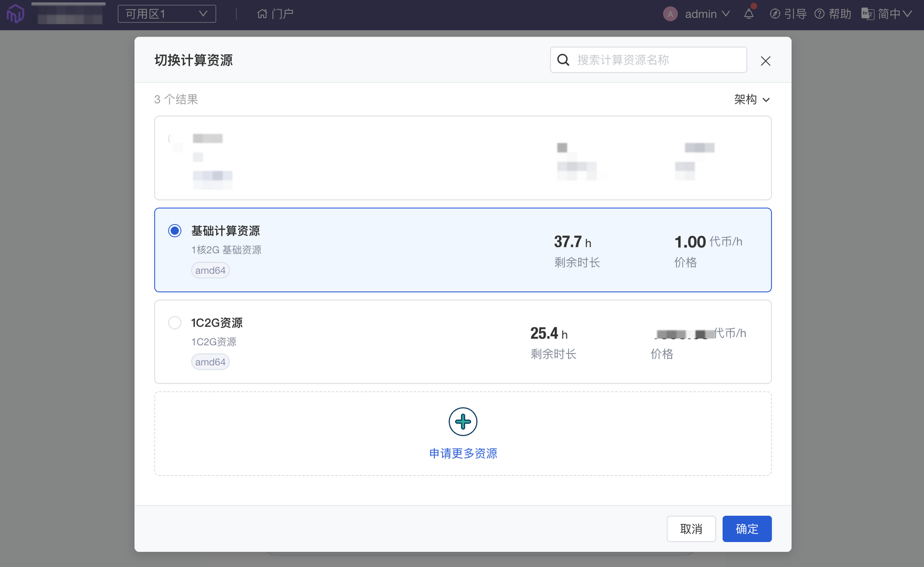The height and width of the screenshot is (567, 924).
Task: Click the green plus circle icon
Action: [462, 421]
